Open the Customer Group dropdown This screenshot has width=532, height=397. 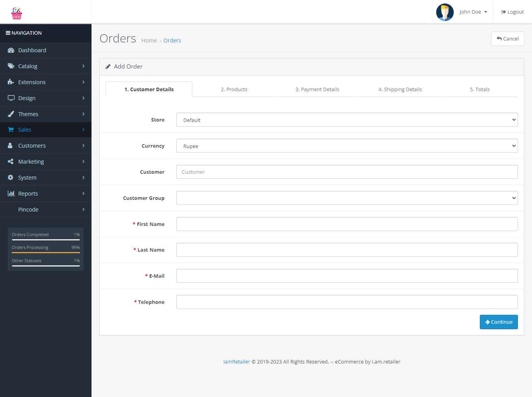(347, 198)
